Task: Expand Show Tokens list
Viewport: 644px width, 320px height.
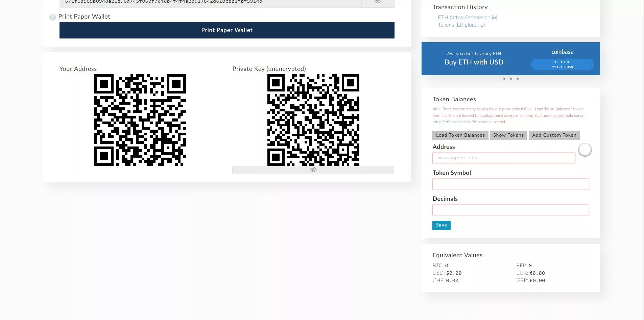Action: click(508, 135)
